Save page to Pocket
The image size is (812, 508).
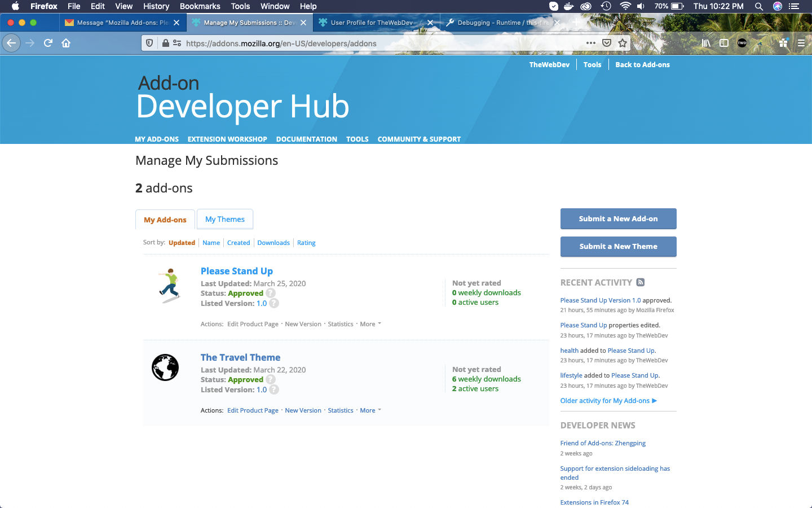coord(607,43)
